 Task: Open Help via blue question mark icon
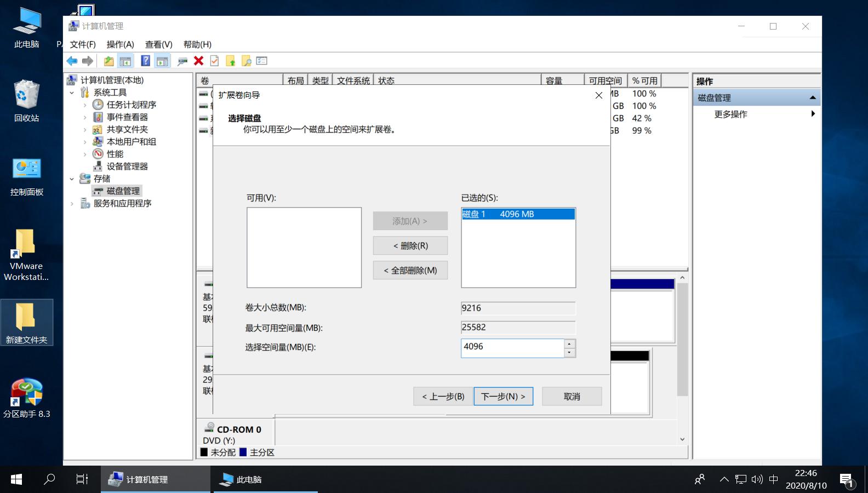(x=146, y=61)
